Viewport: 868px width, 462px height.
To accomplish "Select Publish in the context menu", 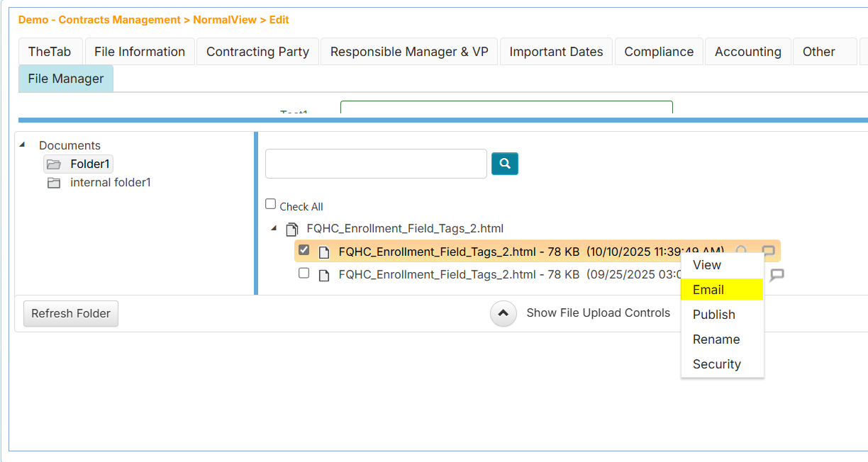I will (x=713, y=315).
